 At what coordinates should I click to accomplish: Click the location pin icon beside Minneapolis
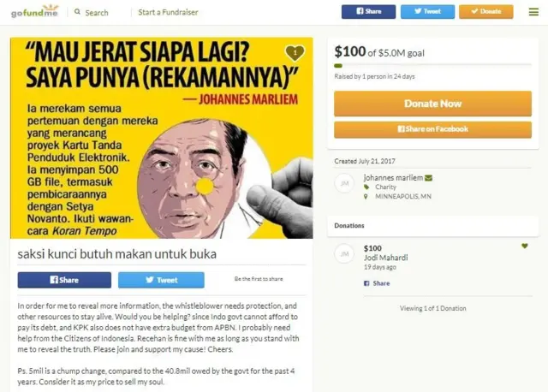tap(366, 196)
